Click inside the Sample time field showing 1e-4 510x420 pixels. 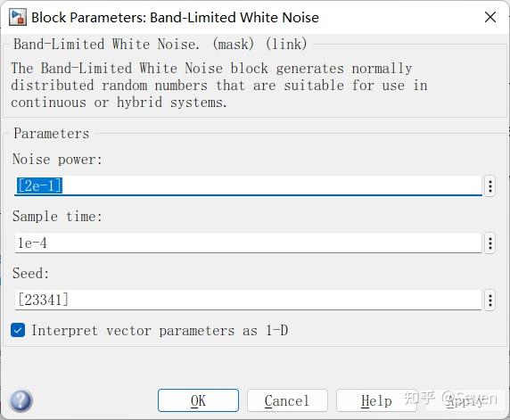coord(248,243)
